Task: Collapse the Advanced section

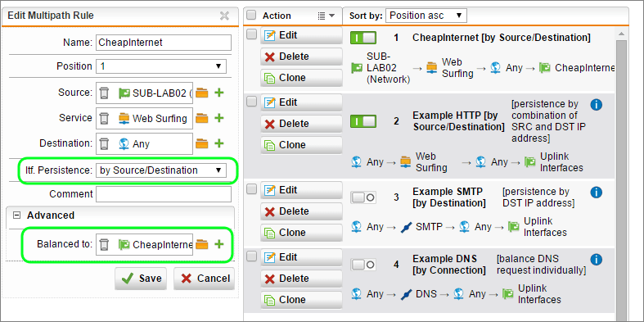Action: coord(17,215)
